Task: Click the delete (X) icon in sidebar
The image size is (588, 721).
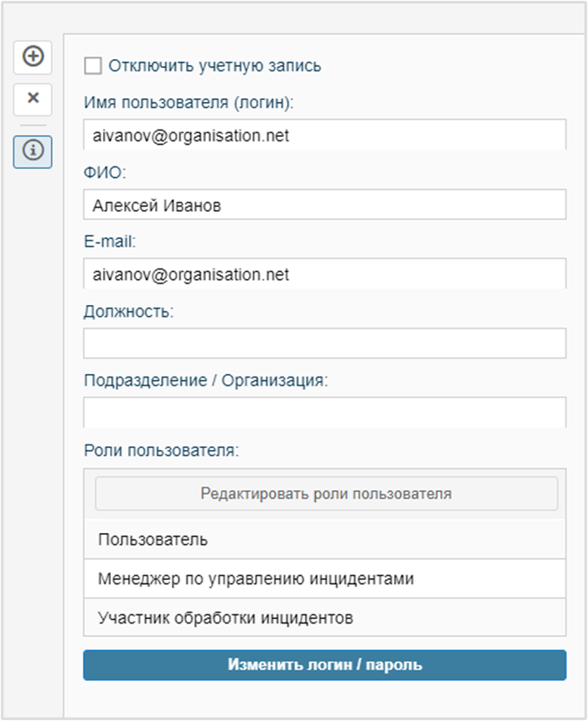Action: [x=32, y=98]
